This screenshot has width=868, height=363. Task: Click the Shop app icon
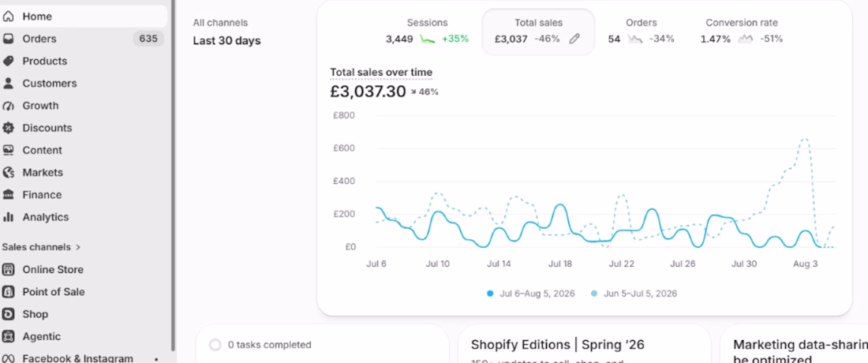tap(8, 314)
